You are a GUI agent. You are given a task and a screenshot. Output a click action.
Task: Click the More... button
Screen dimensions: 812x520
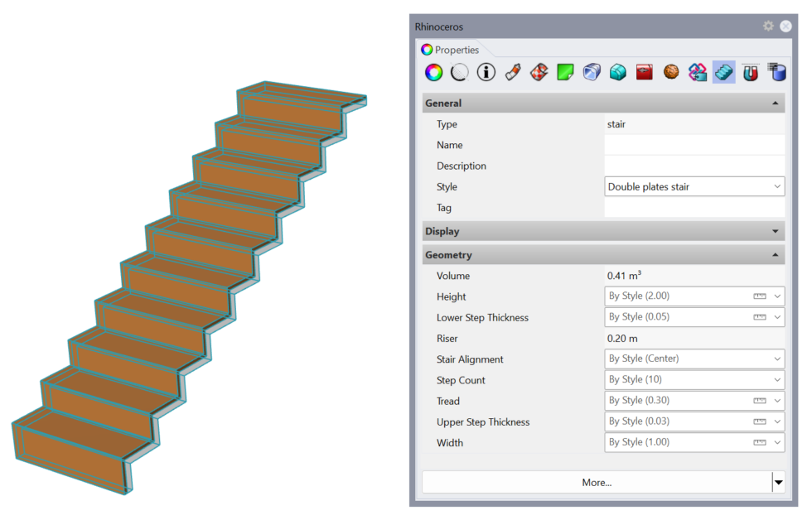601,482
